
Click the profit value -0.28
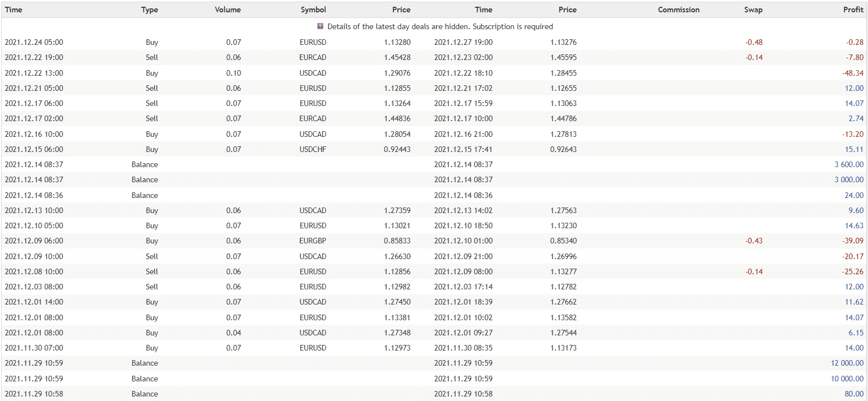click(855, 42)
